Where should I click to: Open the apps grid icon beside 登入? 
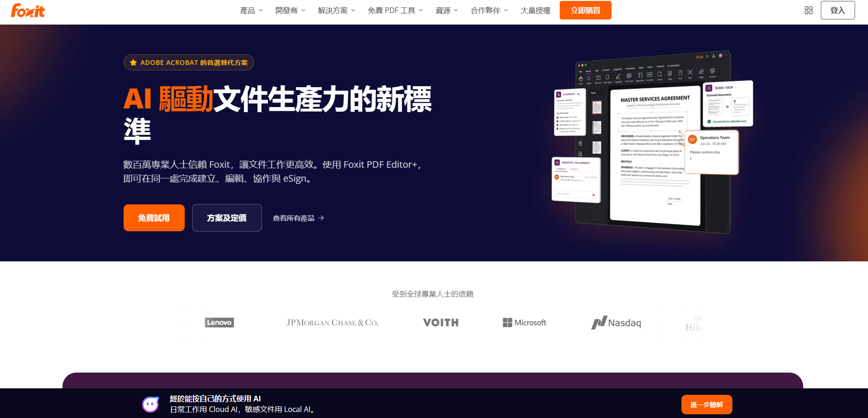point(809,10)
